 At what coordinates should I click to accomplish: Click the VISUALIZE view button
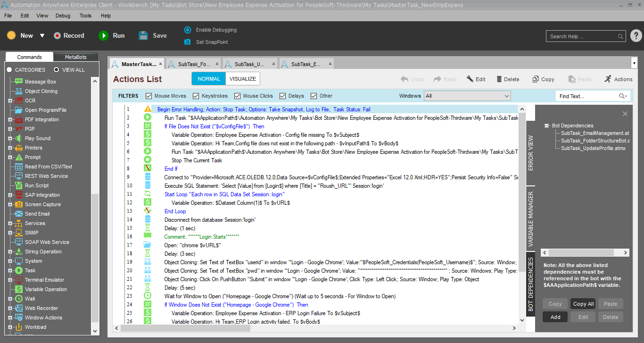[243, 79]
